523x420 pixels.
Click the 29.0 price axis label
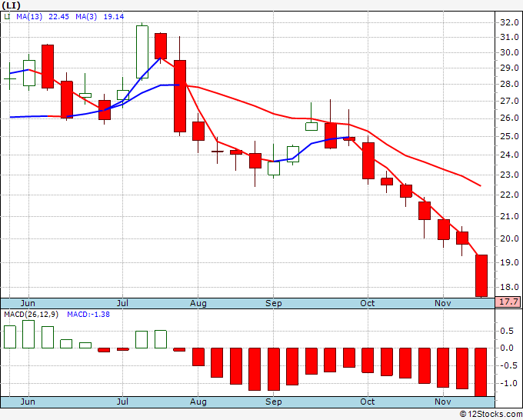click(x=509, y=68)
